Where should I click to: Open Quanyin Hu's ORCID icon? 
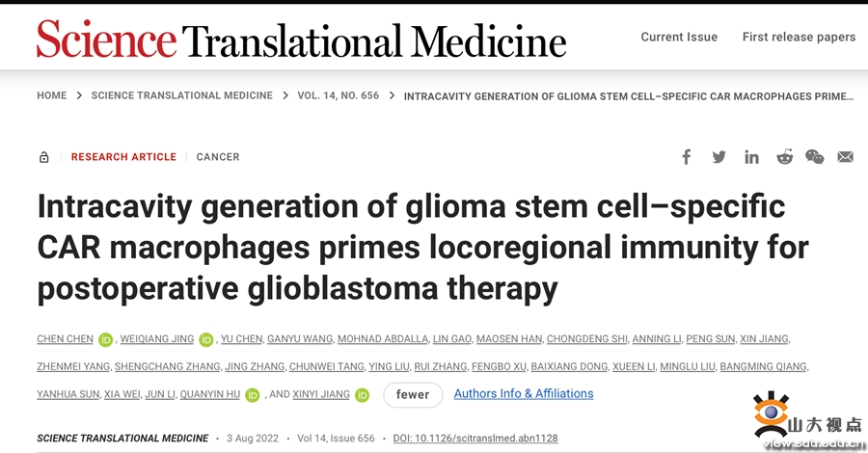coord(253,395)
